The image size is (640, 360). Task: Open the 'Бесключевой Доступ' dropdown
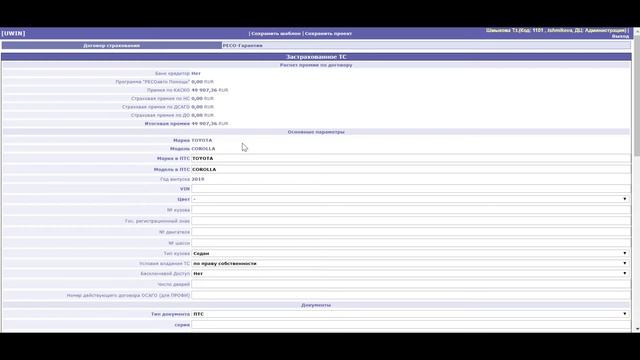click(x=410, y=273)
